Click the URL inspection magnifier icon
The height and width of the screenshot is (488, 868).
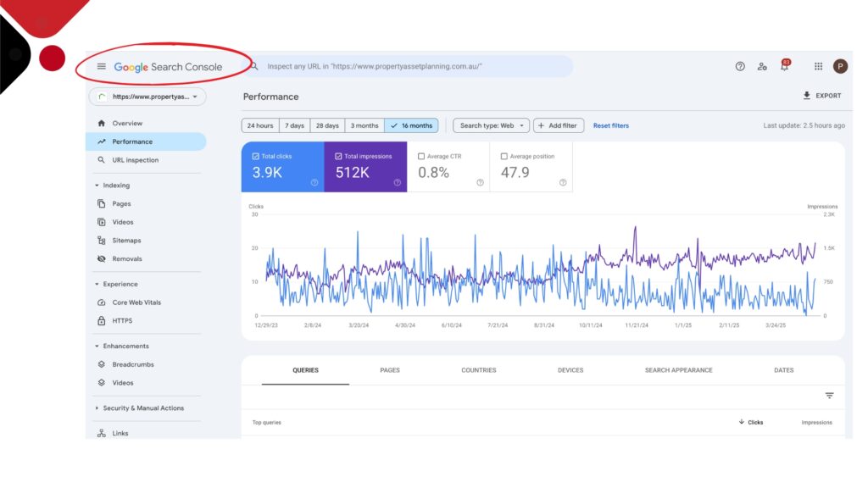102,160
